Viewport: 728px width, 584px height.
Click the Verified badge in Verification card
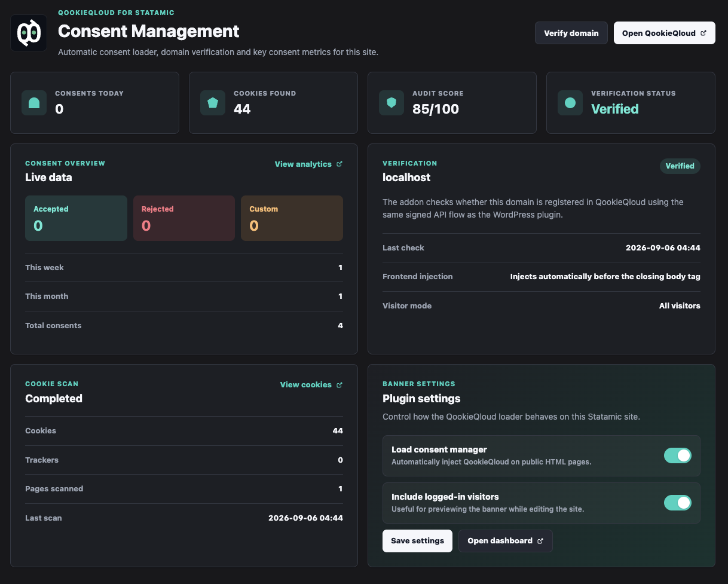coord(680,166)
